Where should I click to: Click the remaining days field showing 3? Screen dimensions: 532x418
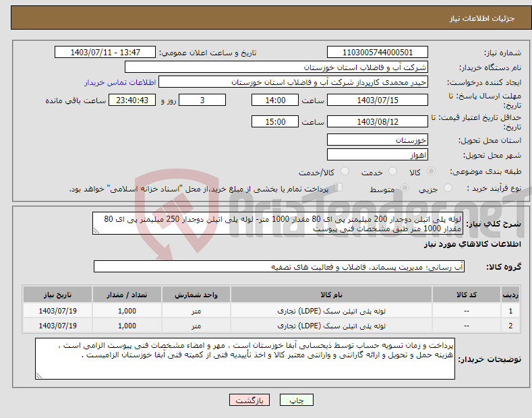coord(202,100)
